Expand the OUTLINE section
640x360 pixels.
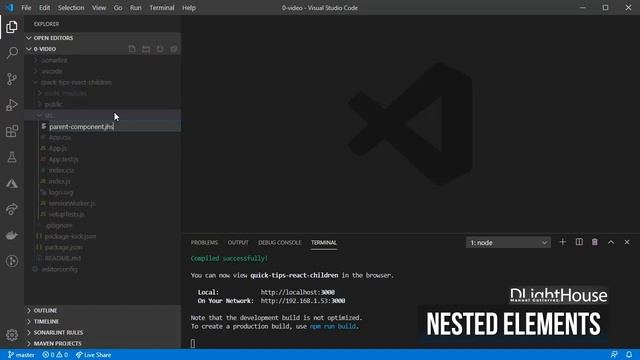[102, 311]
